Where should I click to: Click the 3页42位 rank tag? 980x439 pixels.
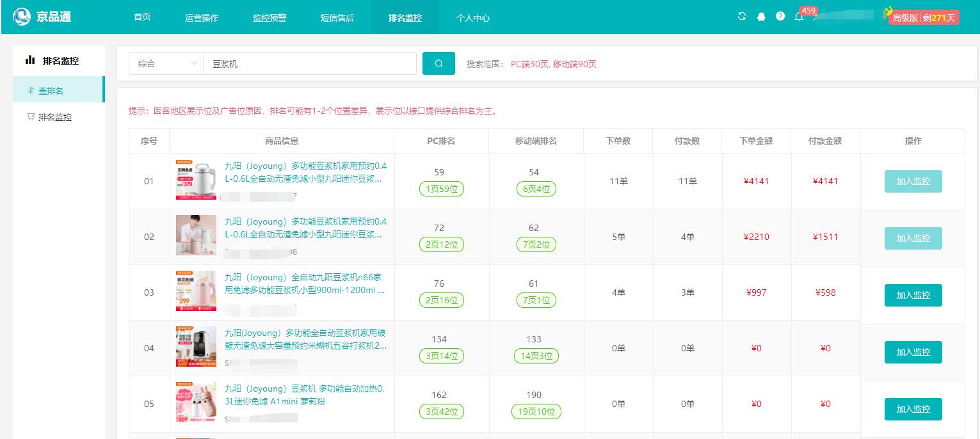point(442,411)
